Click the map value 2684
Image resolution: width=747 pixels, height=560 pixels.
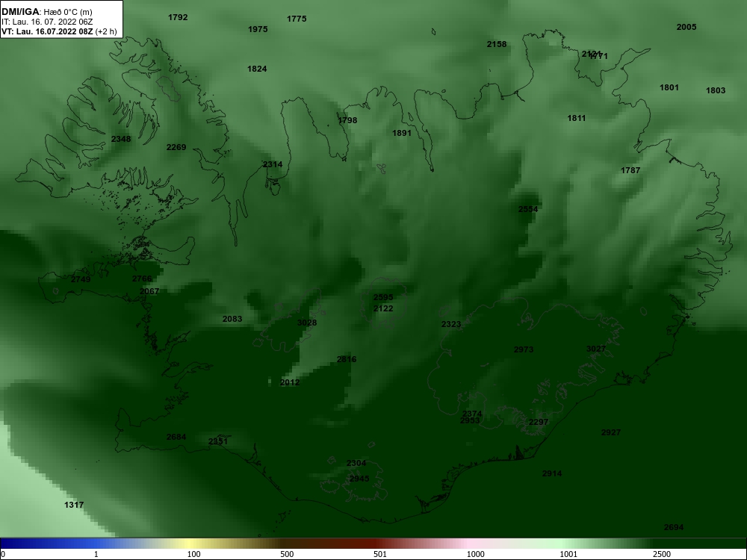176,437
